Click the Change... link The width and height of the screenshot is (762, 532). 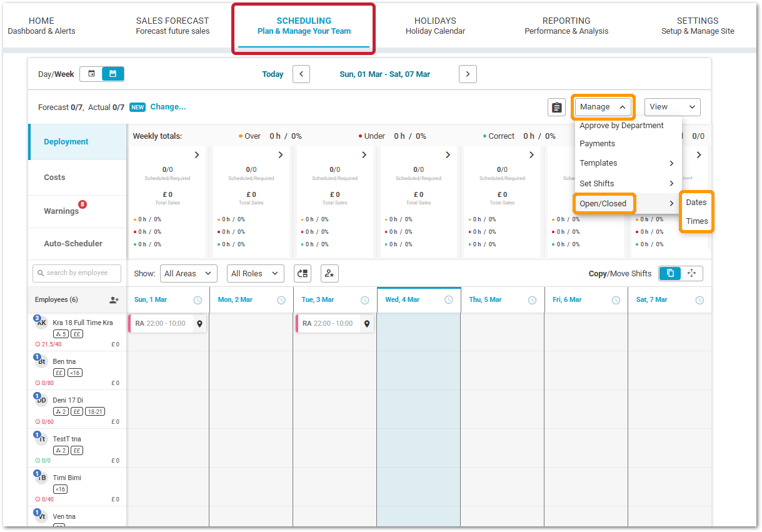tap(168, 107)
